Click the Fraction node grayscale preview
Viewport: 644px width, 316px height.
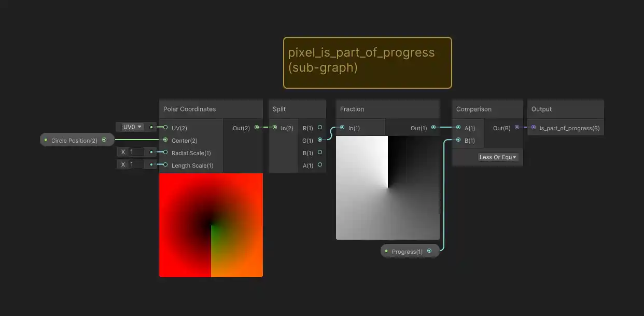point(387,187)
